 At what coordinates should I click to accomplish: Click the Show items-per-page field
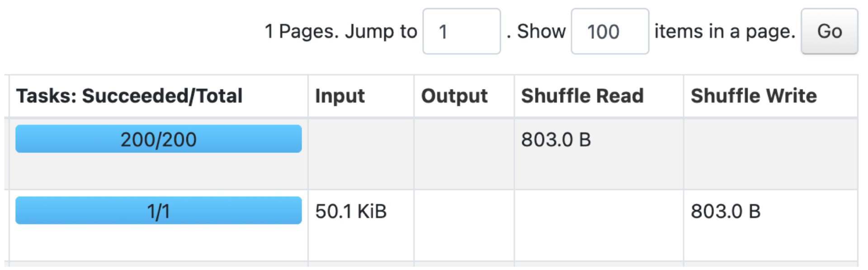pyautogui.click(x=609, y=32)
